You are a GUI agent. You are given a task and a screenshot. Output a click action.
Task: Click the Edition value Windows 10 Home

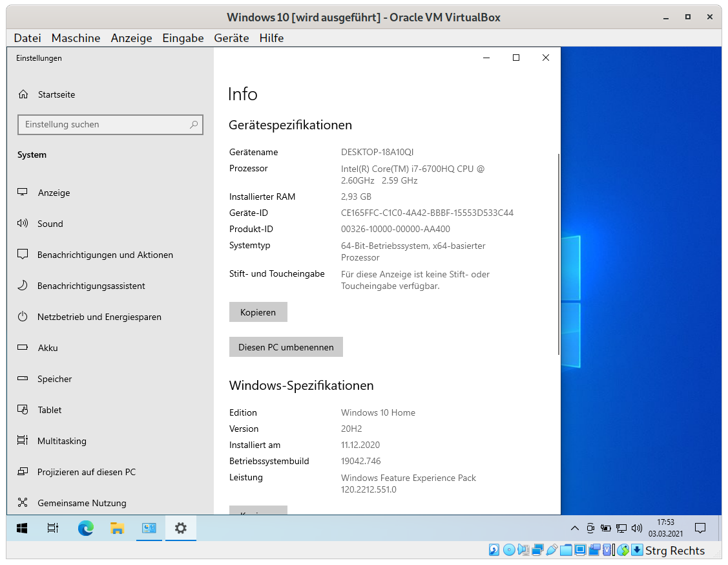pos(378,412)
